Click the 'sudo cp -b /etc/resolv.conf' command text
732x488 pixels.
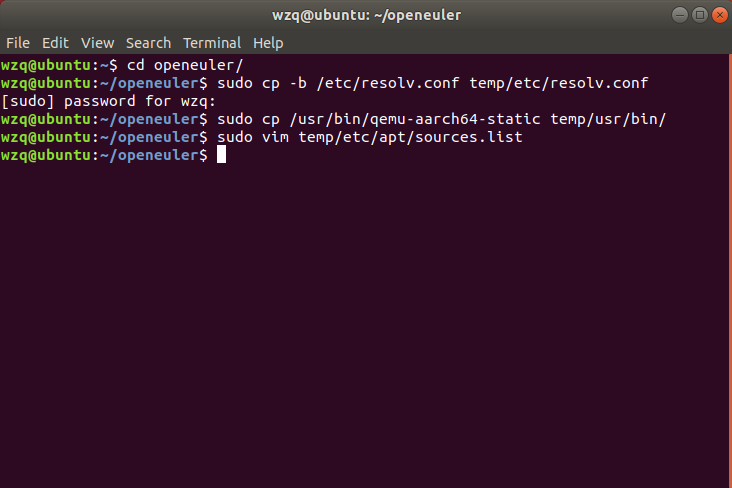(x=338, y=83)
